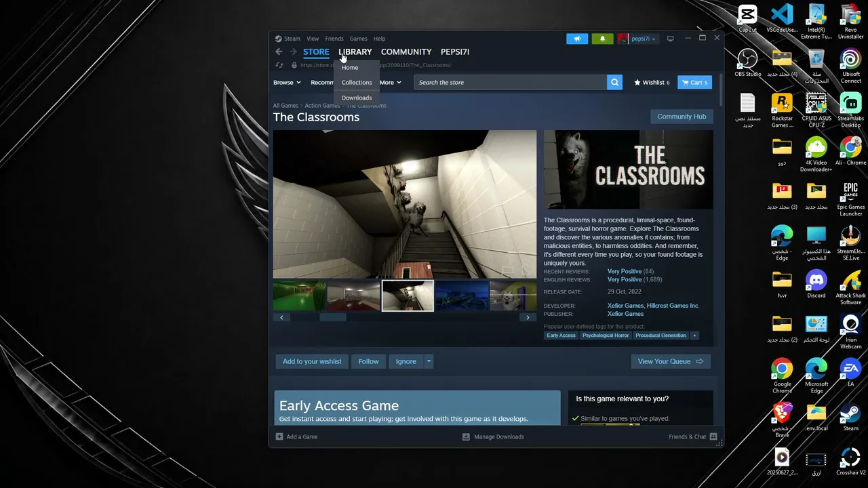The image size is (868, 488).
Task: Open the Xefier Games publisher link
Action: point(625,314)
